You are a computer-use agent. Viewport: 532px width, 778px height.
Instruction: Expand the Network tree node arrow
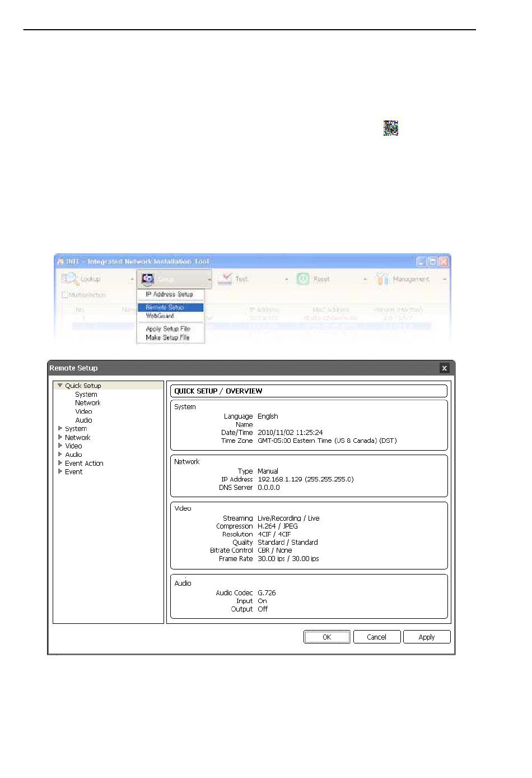click(60, 437)
